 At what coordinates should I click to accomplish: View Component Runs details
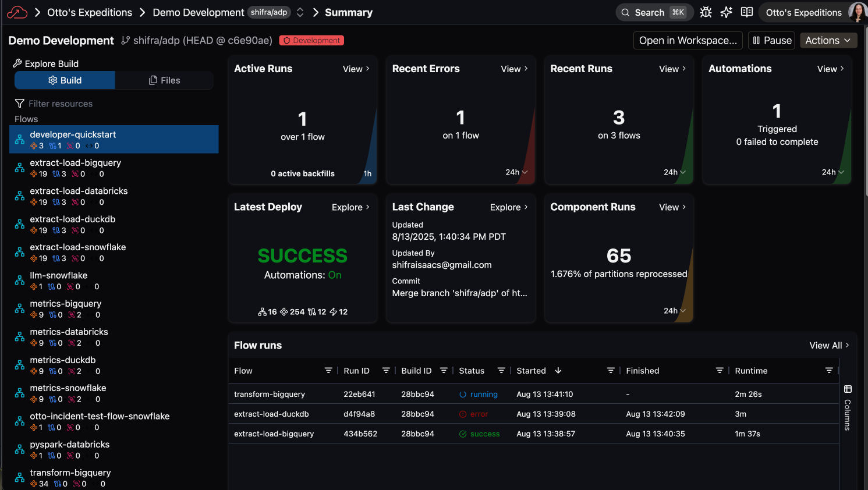[673, 207]
